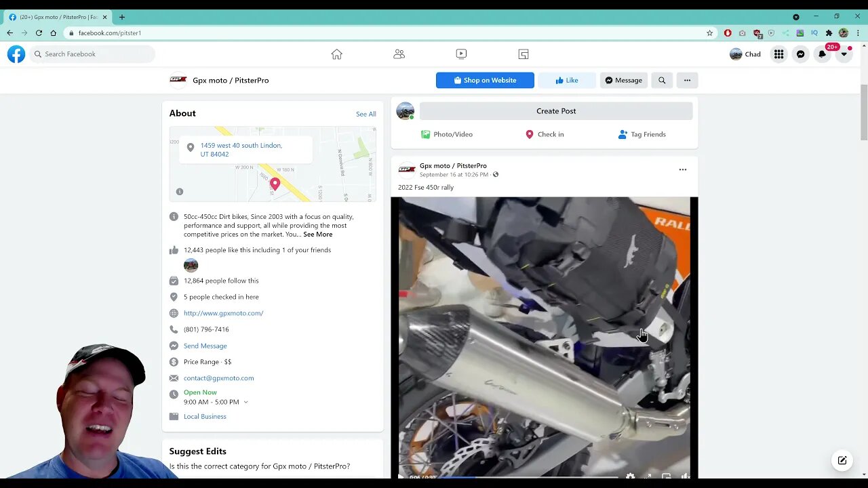The image size is (868, 488).
Task: Choose the Tag Friends option
Action: [x=642, y=134]
